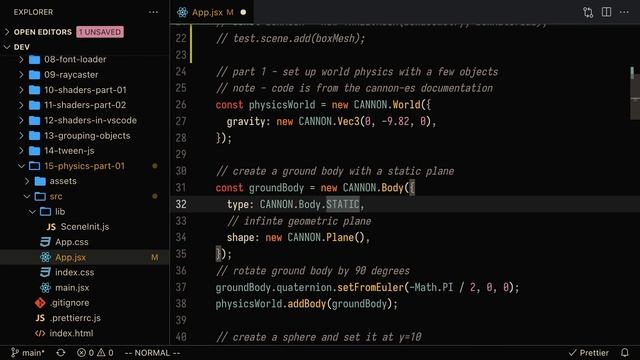The height and width of the screenshot is (360, 640).
Task: Click the JS icon beside SceneInit.js
Action: (x=51, y=227)
